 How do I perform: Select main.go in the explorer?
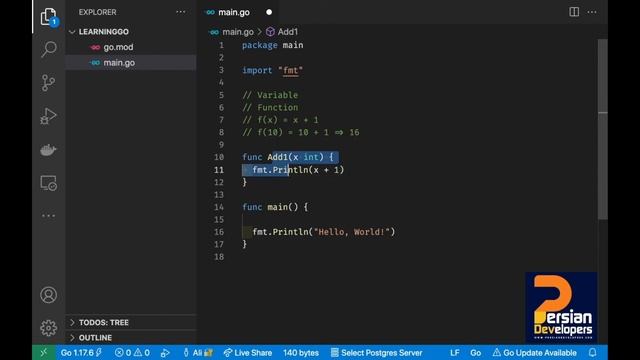pos(131,62)
